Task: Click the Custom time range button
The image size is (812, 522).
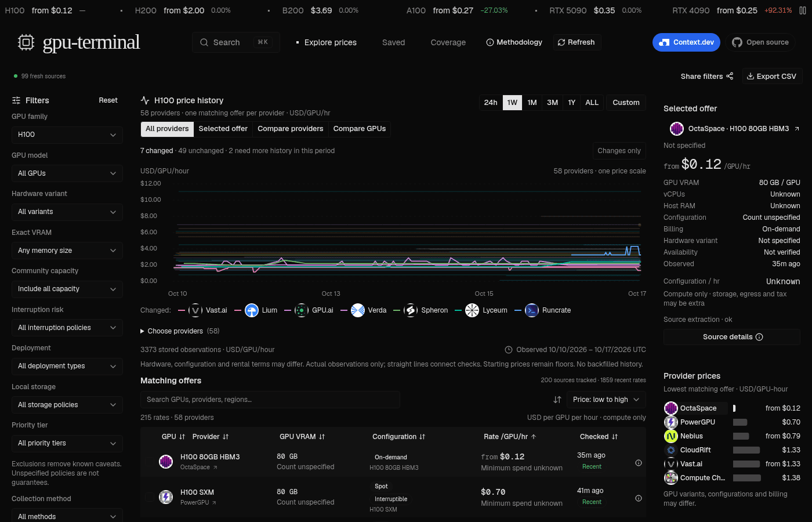Action: pos(626,103)
